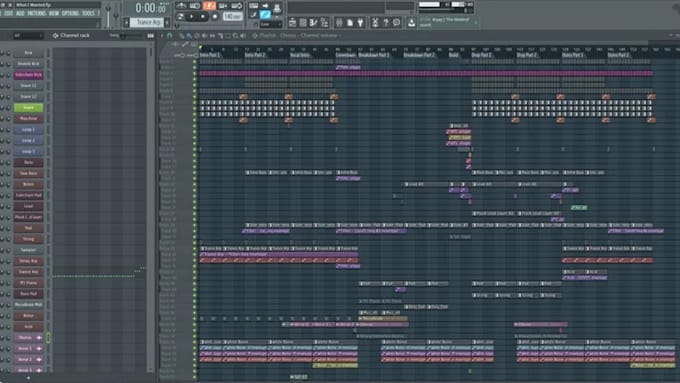Toggle the highlighted blue link controllers icon
680x383 pixels.
(265, 15)
